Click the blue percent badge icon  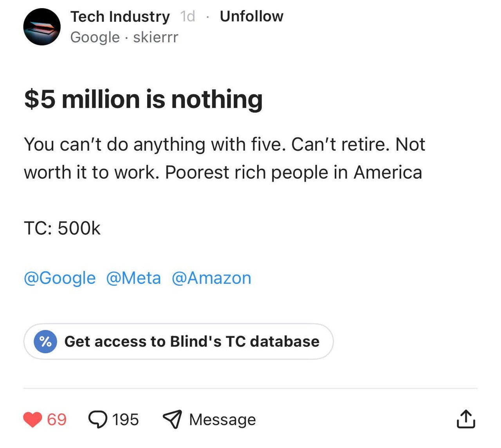(45, 342)
